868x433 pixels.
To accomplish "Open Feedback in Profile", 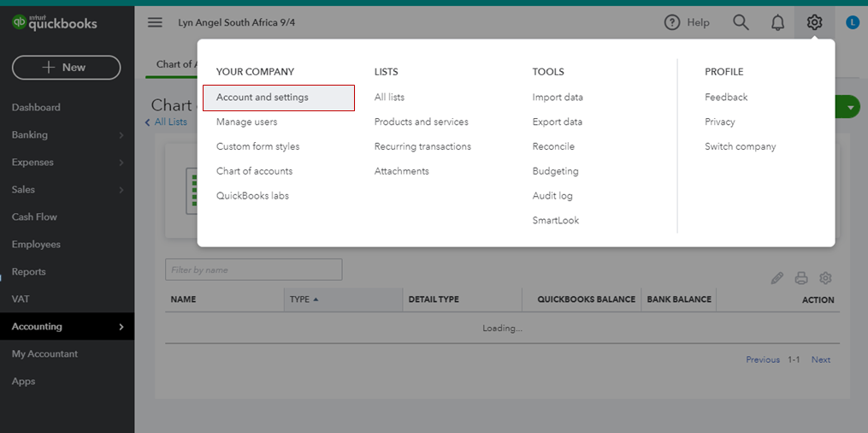I will 726,98.
